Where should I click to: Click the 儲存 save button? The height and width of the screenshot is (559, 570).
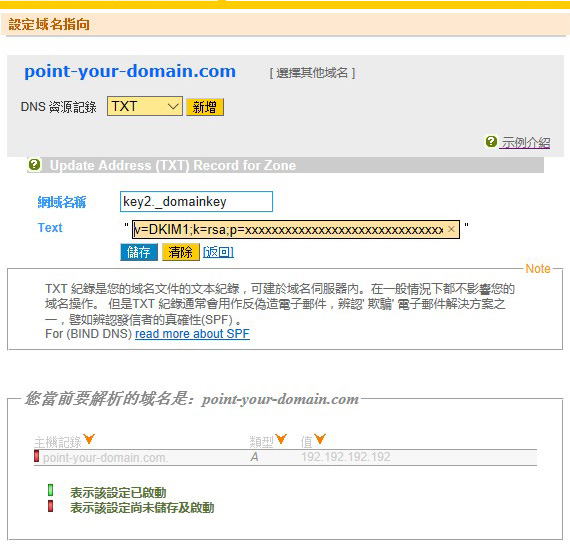point(139,252)
